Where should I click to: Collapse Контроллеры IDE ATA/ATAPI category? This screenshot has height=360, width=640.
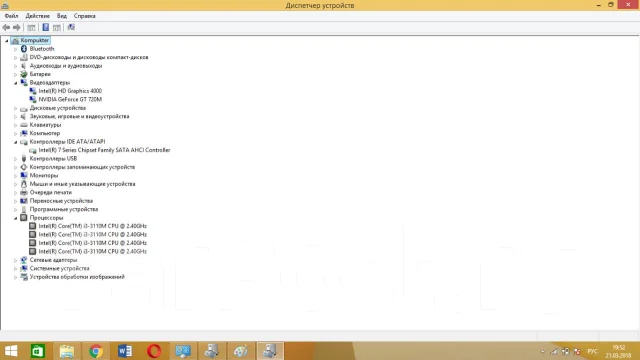point(16,142)
